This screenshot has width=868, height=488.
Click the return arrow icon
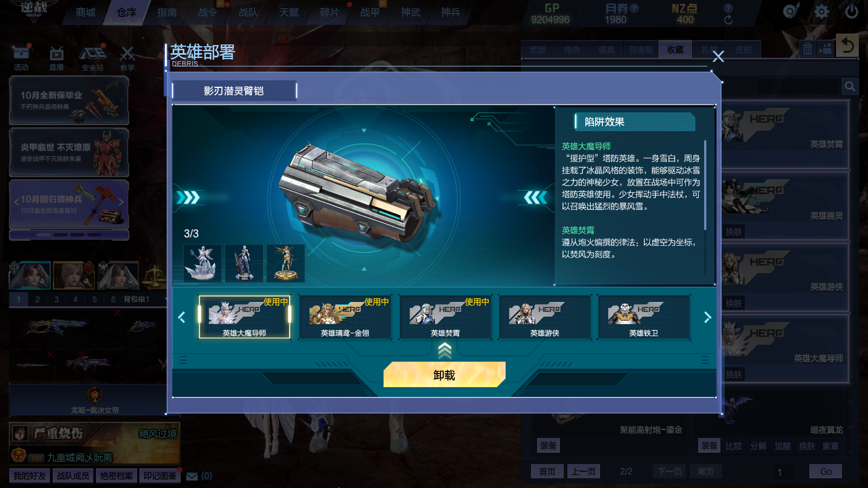847,46
